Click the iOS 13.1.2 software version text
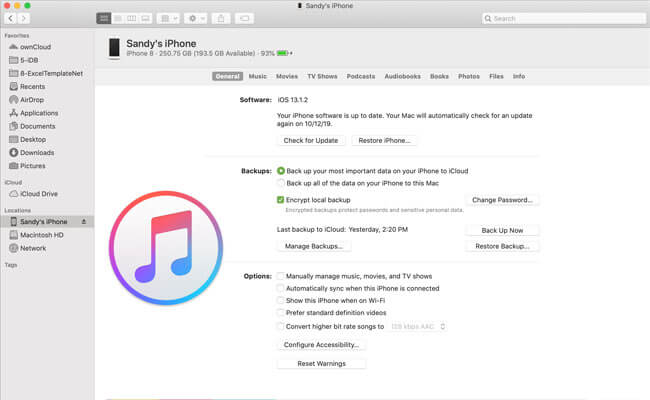 [x=293, y=100]
